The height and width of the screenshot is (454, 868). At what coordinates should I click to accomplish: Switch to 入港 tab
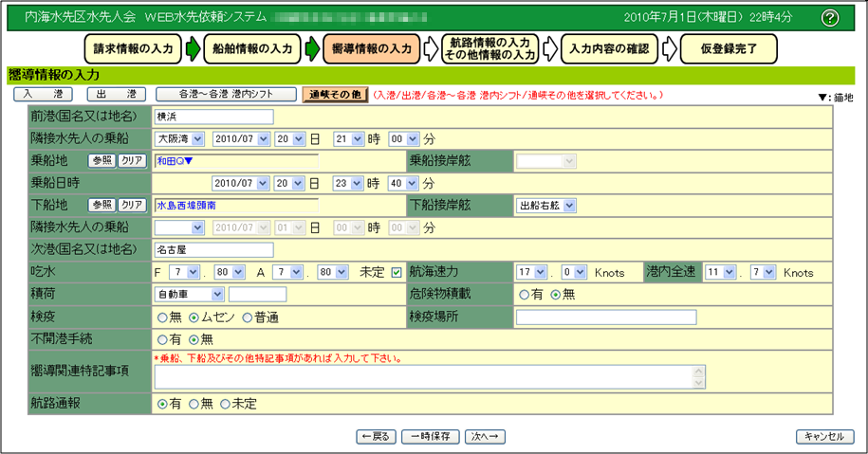click(x=43, y=95)
